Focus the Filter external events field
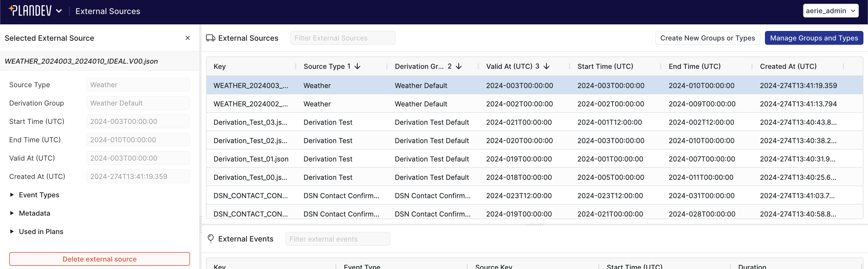 click(x=338, y=239)
